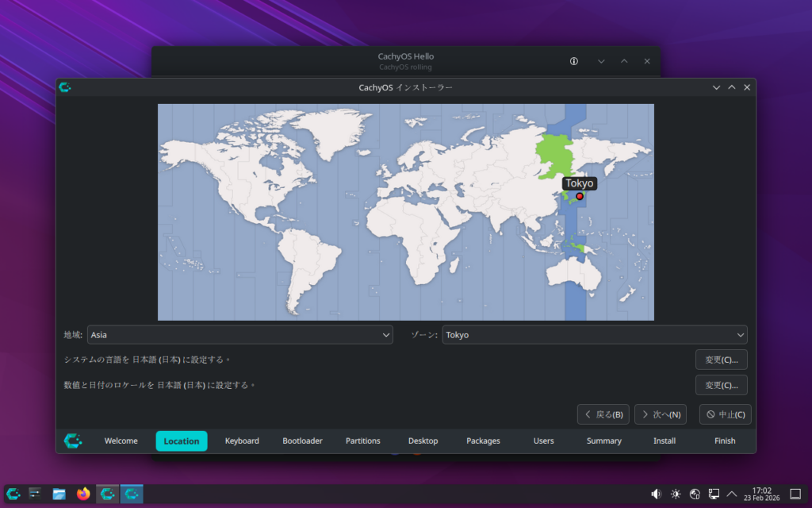
Task: Click the CachyOS logo in the installer sidebar
Action: pos(73,441)
